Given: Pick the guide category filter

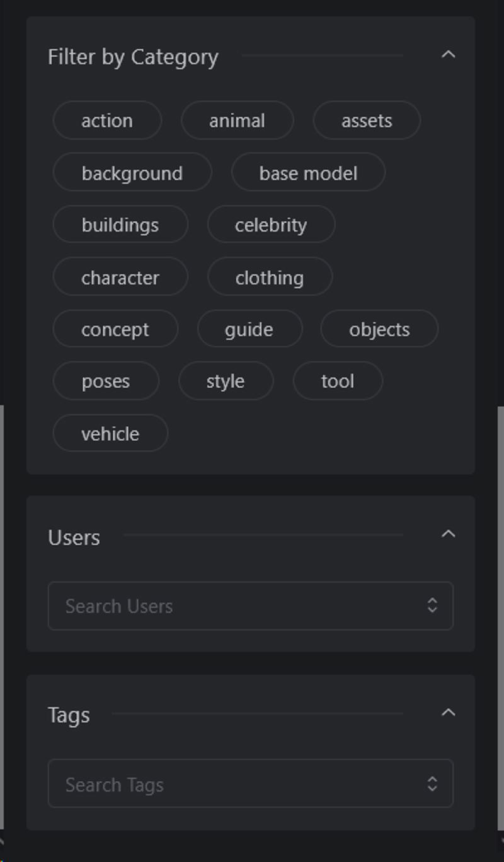Looking at the screenshot, I should click(249, 329).
